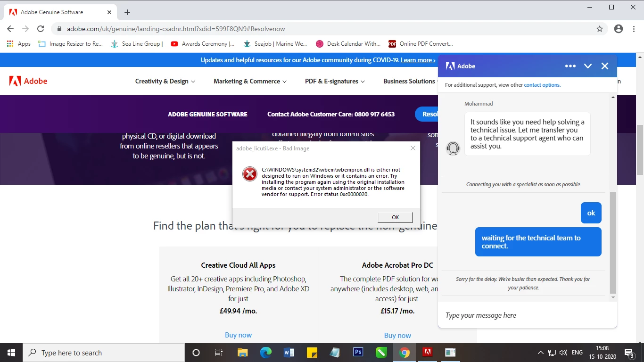
Task: Click the agent headset avatar icon
Action: [453, 148]
